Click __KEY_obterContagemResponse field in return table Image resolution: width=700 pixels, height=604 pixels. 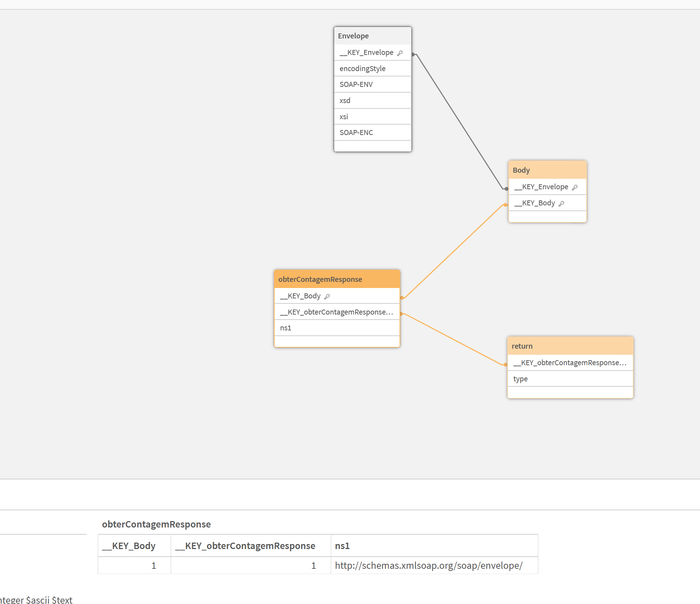pos(570,363)
